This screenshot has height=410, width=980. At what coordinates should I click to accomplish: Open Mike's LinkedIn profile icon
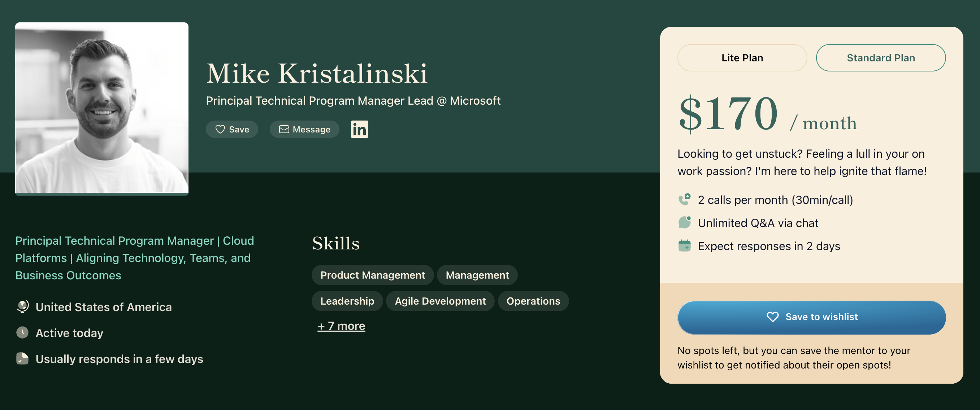pyautogui.click(x=359, y=129)
